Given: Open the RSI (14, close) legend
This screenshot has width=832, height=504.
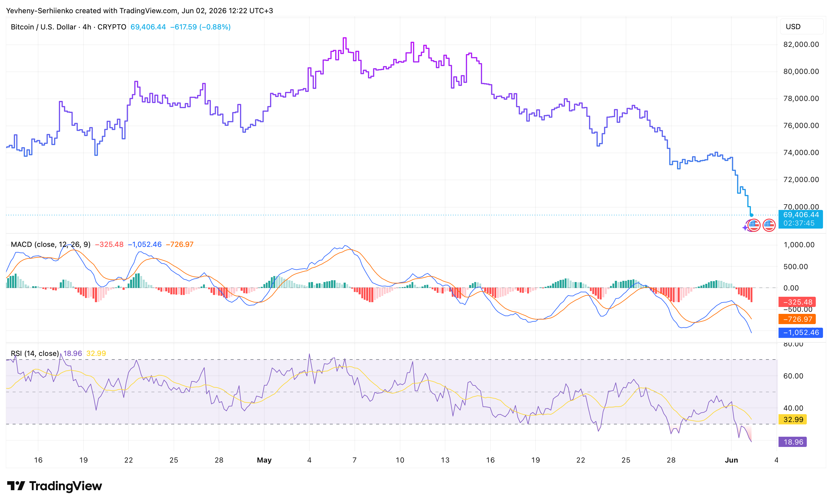Looking at the screenshot, I should point(35,353).
